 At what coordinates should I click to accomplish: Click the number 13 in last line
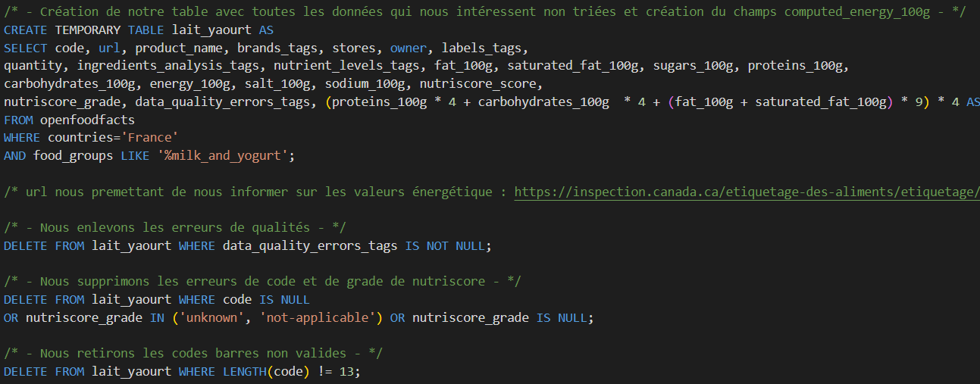(x=346, y=372)
